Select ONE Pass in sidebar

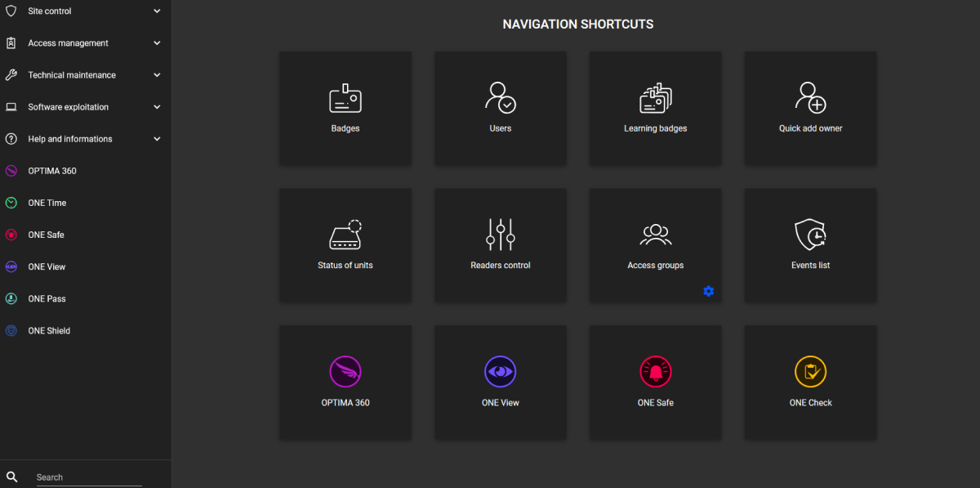(x=47, y=299)
